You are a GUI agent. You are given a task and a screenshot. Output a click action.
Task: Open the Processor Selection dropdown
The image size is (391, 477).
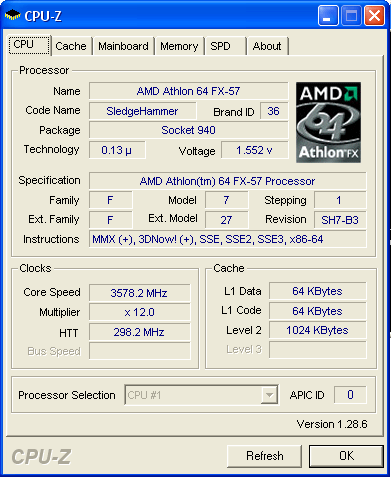pos(201,395)
